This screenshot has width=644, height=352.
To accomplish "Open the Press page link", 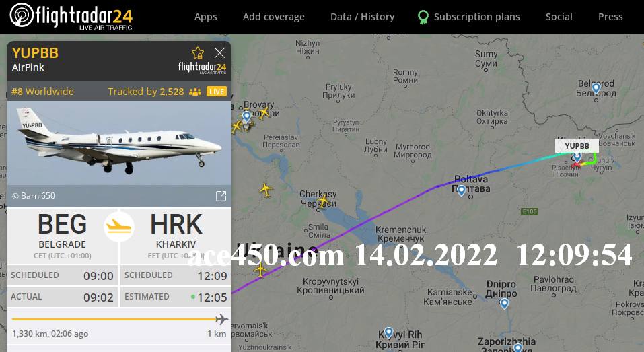I will click(x=610, y=17).
